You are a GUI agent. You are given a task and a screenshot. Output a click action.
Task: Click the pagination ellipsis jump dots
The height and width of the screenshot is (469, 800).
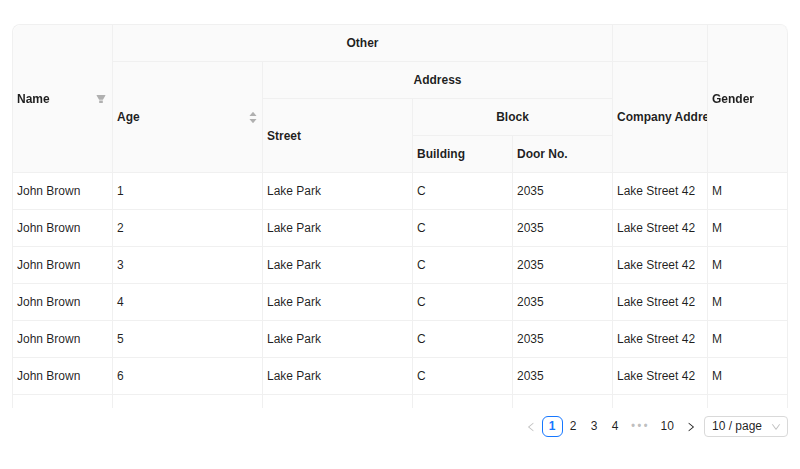pos(640,426)
